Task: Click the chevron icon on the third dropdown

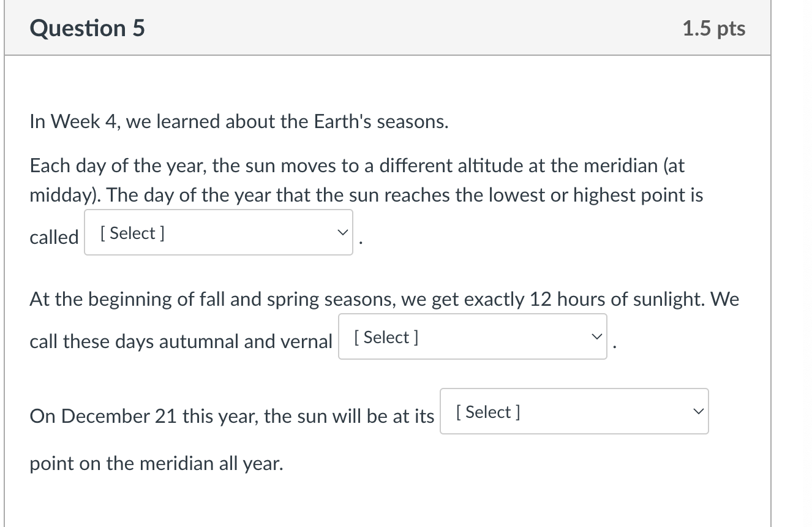Action: 698,411
